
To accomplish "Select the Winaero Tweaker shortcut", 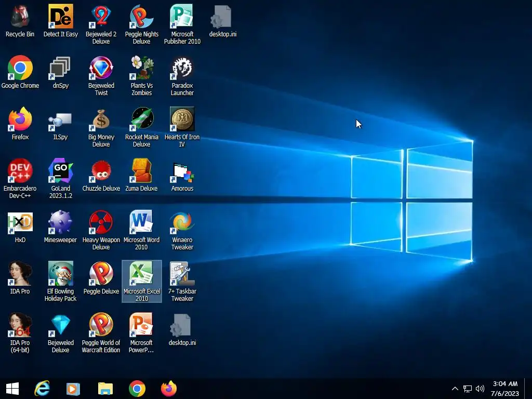I will click(182, 230).
